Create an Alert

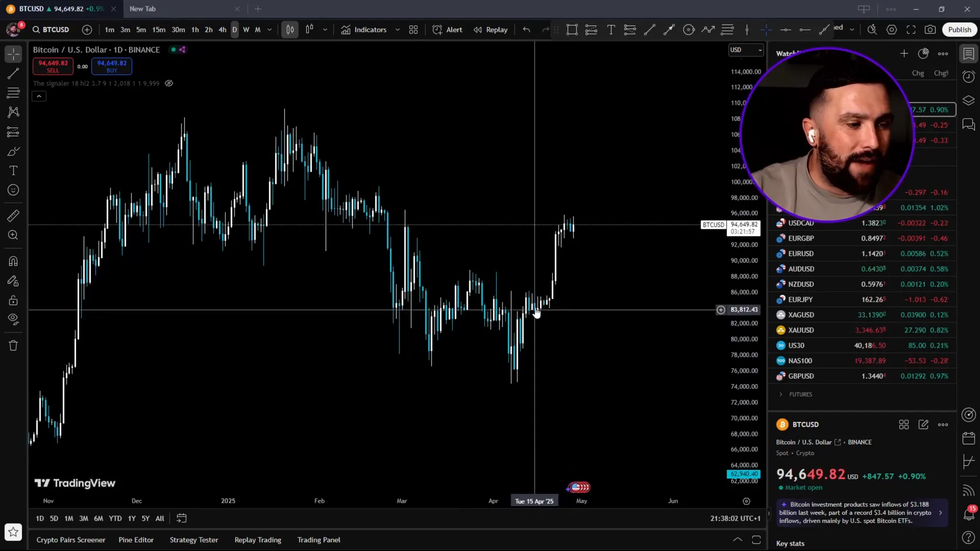point(447,30)
